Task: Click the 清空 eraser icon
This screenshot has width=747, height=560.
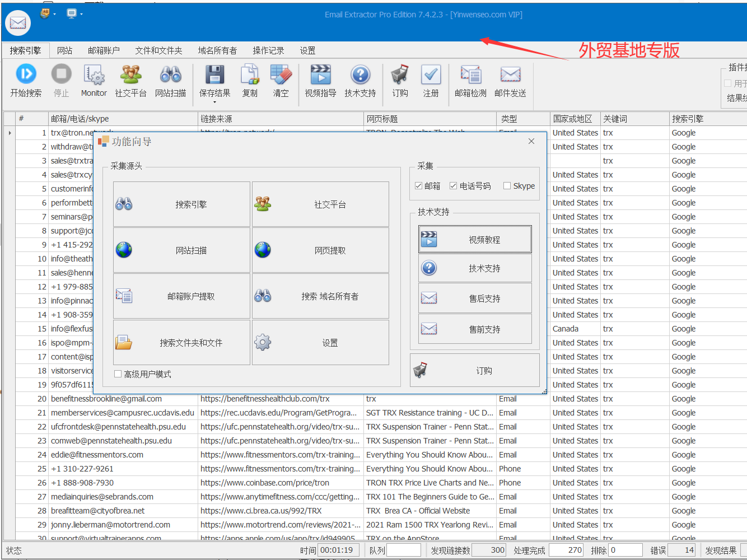Action: [281, 74]
